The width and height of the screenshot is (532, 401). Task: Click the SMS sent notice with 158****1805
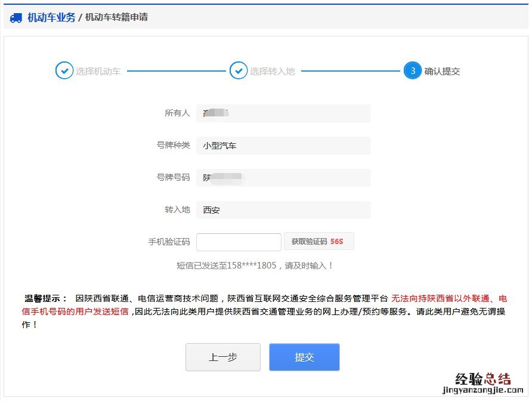point(255,266)
